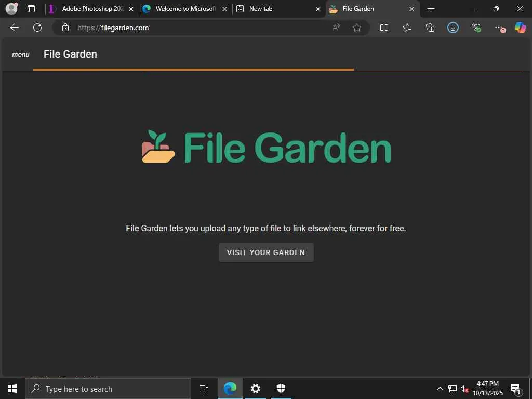
Task: Click the muted volume tray icon
Action: [x=464, y=389]
